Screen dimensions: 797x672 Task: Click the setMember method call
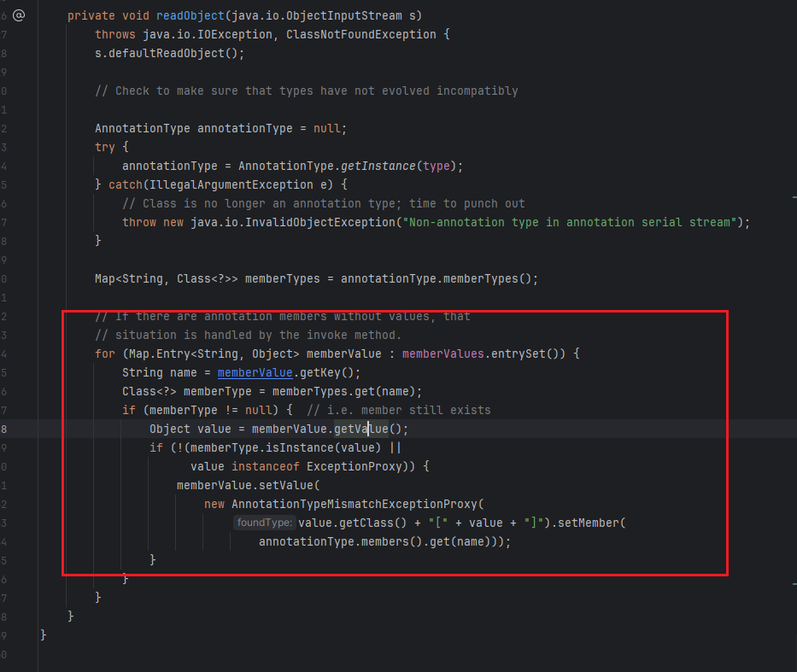tap(591, 523)
